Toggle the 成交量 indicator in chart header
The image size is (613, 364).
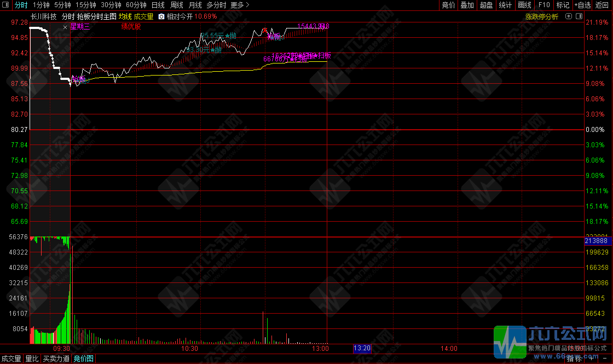tap(144, 16)
